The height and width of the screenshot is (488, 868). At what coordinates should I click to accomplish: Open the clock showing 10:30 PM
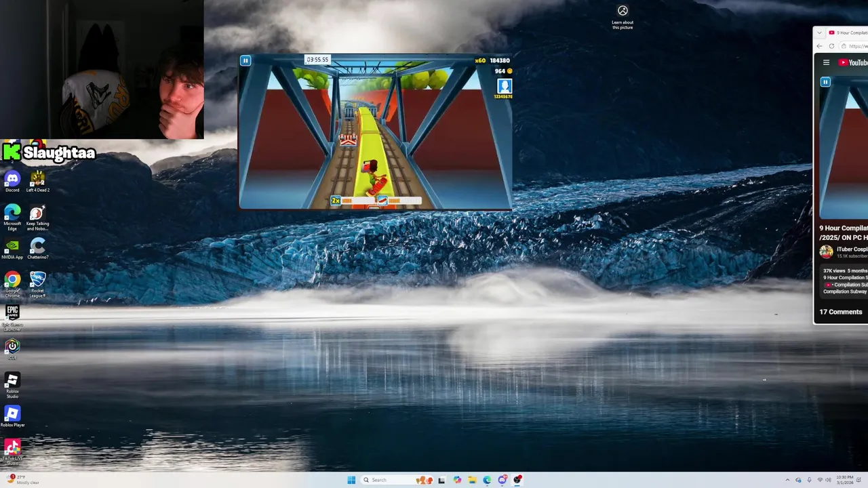(844, 480)
